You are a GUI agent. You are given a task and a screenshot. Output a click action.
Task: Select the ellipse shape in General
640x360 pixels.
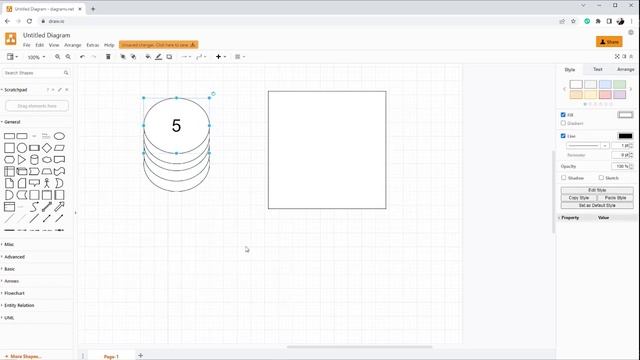tap(60, 136)
